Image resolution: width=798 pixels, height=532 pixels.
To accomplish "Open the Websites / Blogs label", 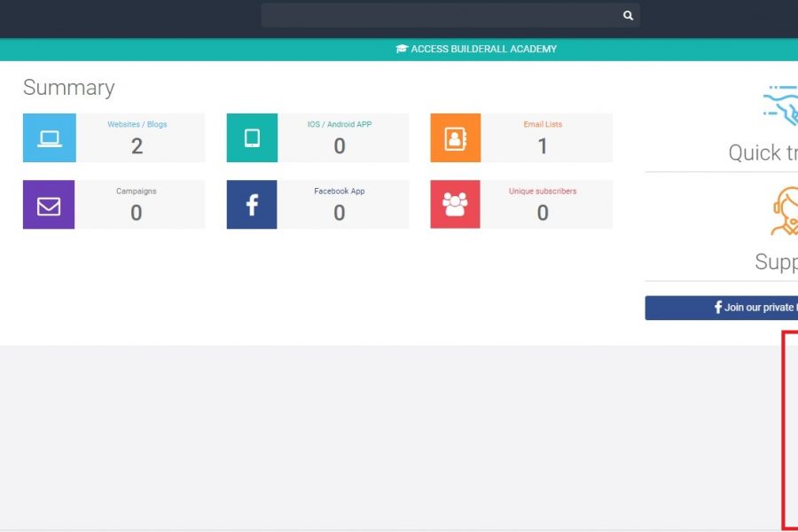I will click(x=137, y=124).
